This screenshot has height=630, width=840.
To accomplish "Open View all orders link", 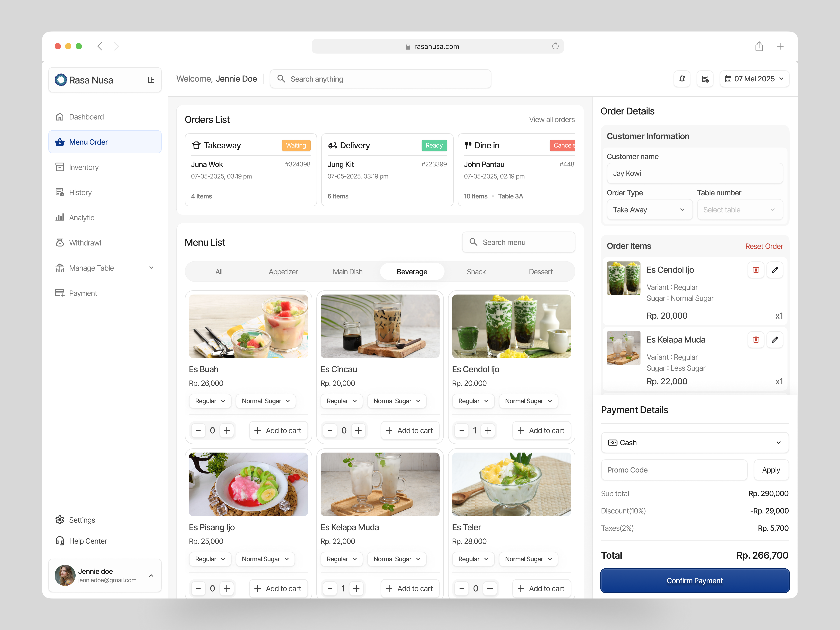I will tap(552, 119).
